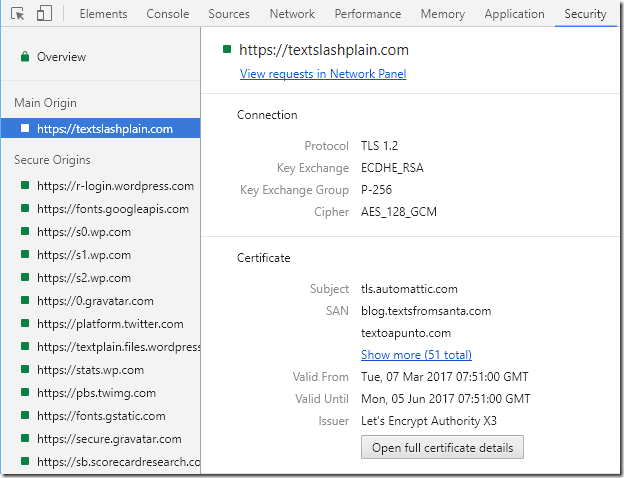The height and width of the screenshot is (478, 624).
Task: Go to the Network tab
Action: pos(292,14)
